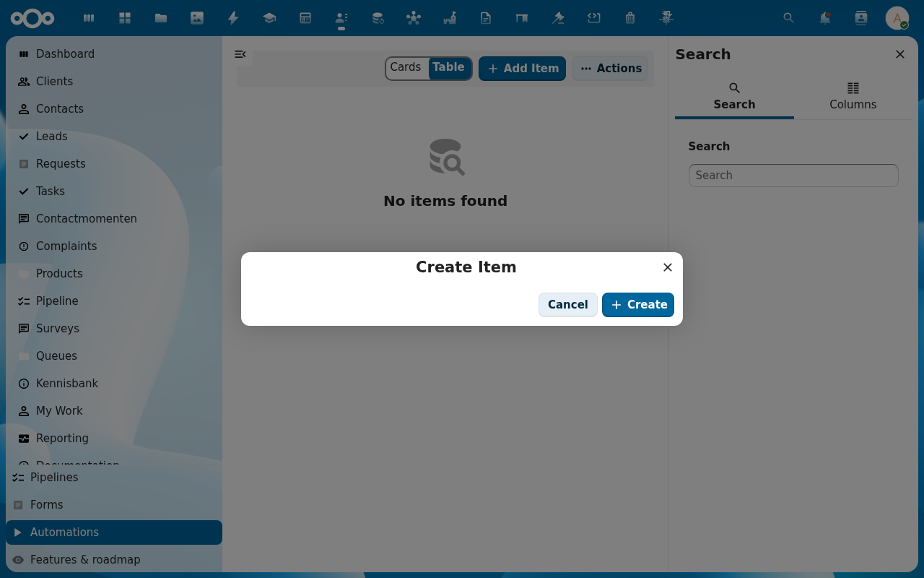Open Clients in the sidebar
Viewport: 924px width, 578px height.
point(114,82)
